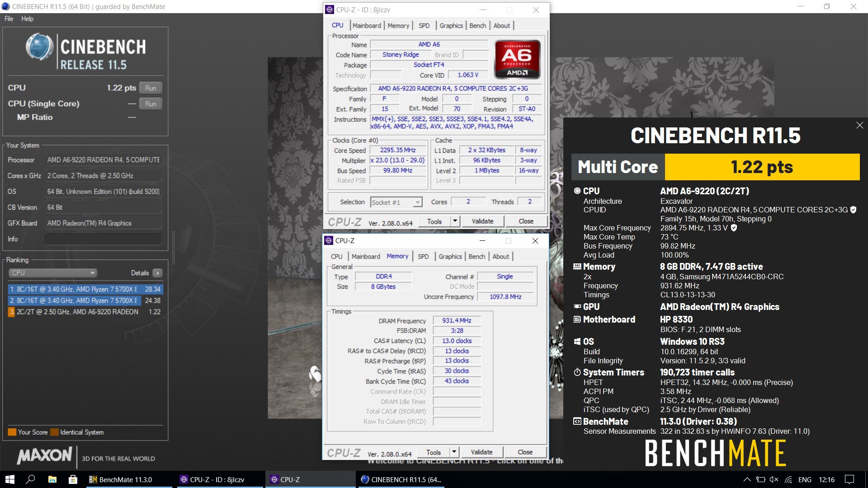Run the CPU benchmark in Cinebench

151,88
